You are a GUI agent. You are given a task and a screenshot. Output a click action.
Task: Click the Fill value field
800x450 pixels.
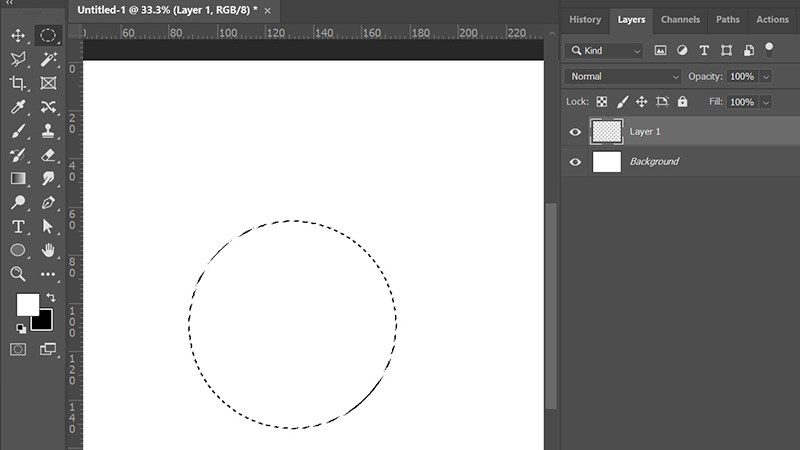(742, 102)
